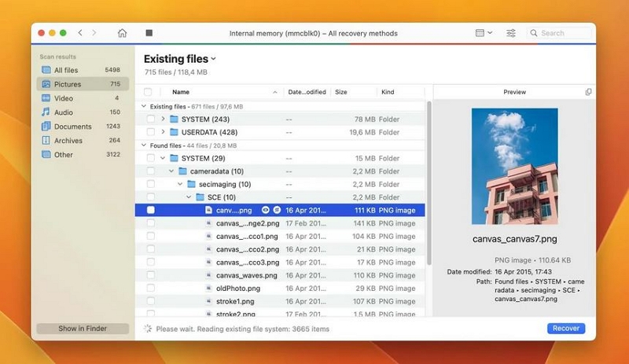Select the canvas_...cco3.png file row
Image resolution: width=629 pixels, height=364 pixels.
pyautogui.click(x=280, y=262)
